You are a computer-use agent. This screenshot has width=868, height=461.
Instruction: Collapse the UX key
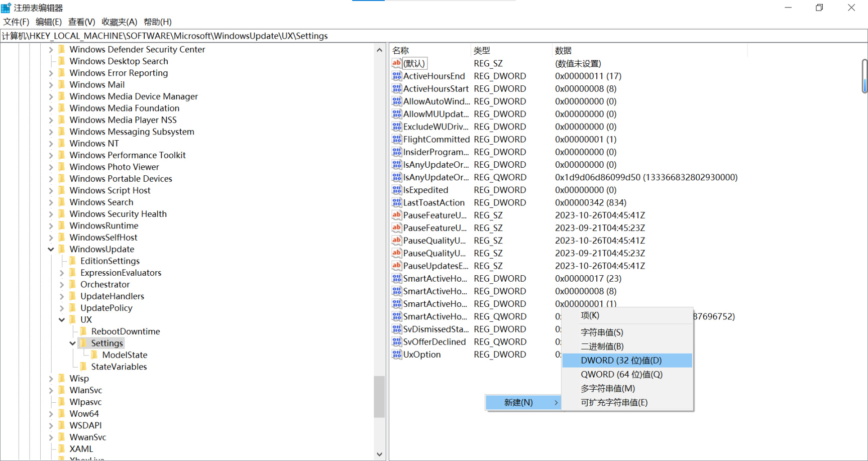click(x=62, y=319)
